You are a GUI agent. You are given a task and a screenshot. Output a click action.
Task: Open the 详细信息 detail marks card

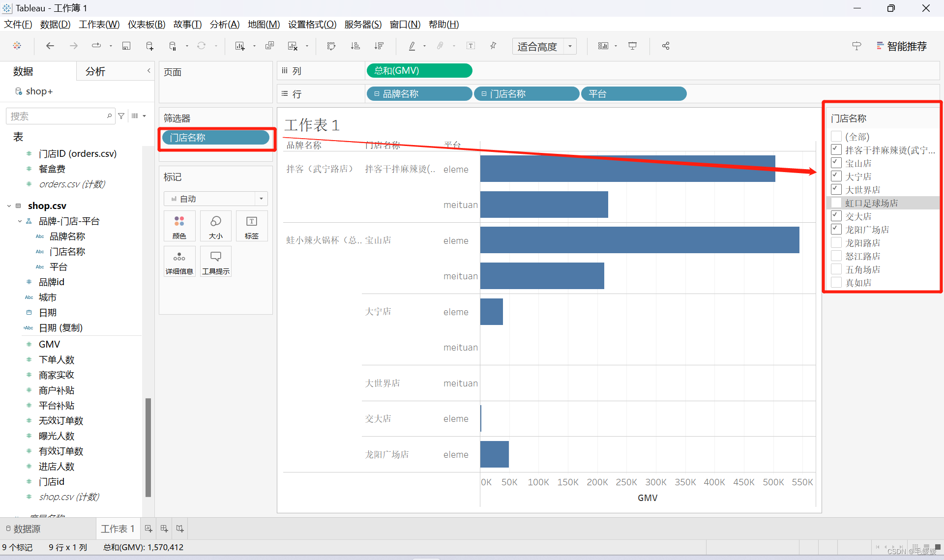[x=179, y=262]
